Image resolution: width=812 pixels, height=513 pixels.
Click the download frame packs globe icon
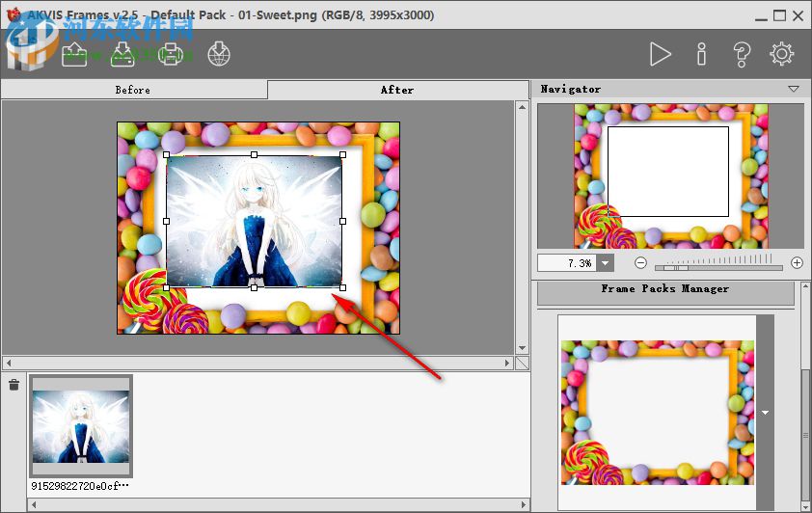click(x=219, y=54)
